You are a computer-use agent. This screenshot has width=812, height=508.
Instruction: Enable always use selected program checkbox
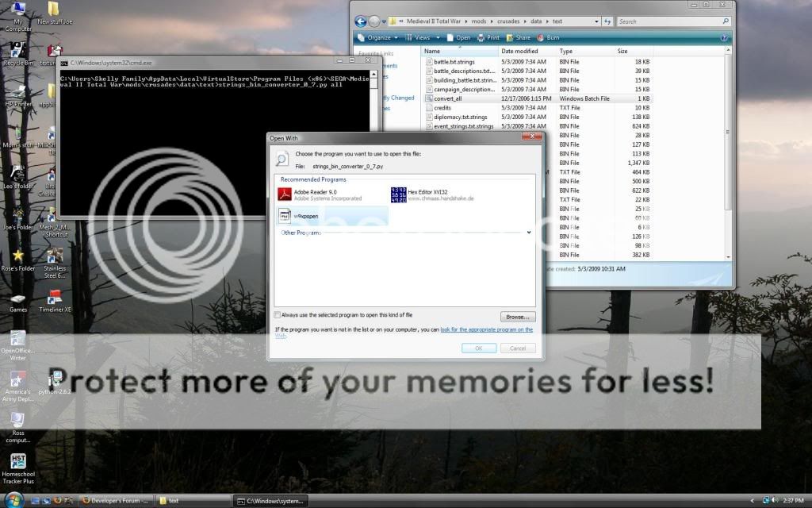(278, 315)
